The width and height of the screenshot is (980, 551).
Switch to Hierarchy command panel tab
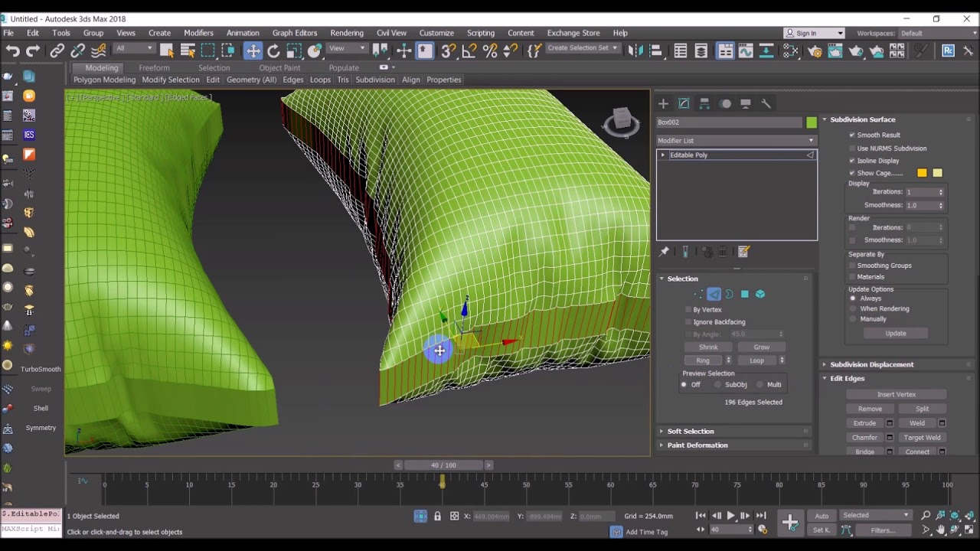pos(704,103)
